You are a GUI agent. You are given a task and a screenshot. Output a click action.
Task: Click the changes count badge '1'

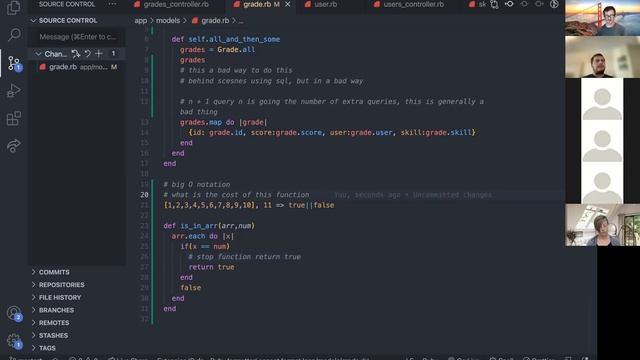[113, 54]
